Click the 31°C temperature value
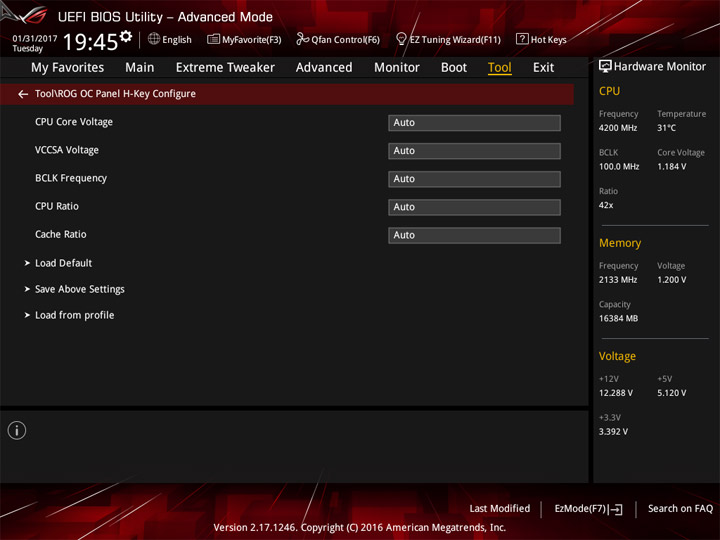 (x=666, y=128)
